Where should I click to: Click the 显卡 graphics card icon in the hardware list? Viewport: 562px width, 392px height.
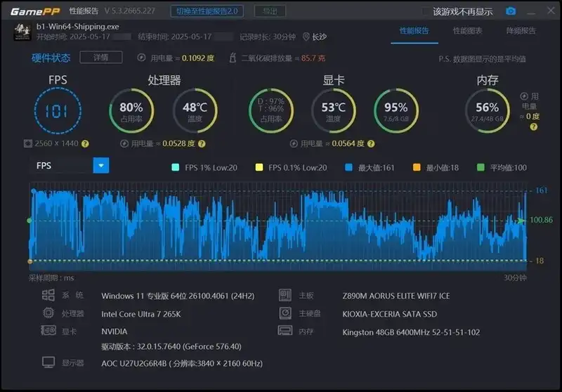click(x=48, y=330)
